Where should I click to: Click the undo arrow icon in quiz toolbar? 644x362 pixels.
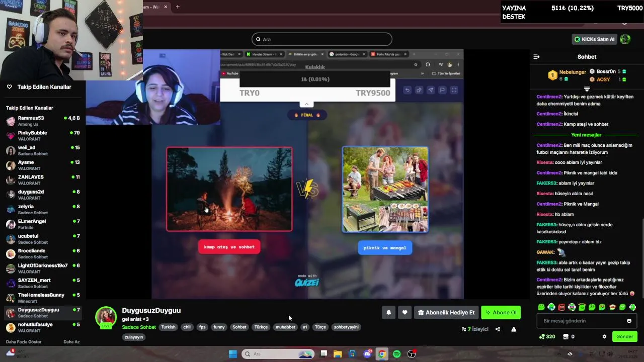tap(407, 90)
